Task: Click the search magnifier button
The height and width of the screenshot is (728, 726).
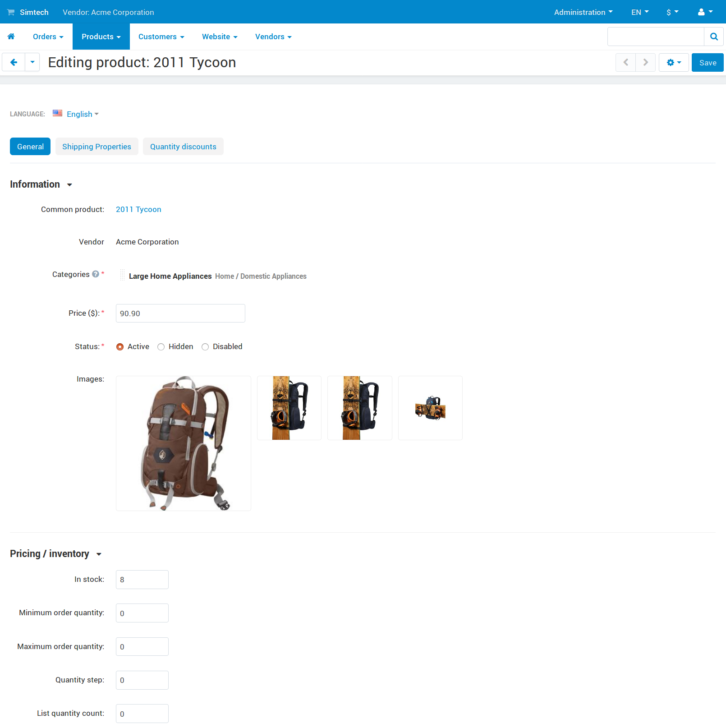Action: (714, 37)
